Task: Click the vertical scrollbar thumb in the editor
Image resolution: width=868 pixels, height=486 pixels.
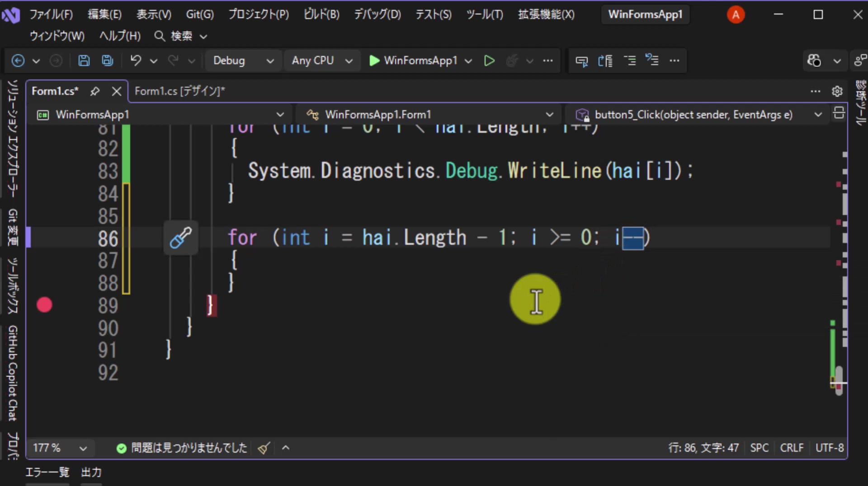Action: (839, 380)
